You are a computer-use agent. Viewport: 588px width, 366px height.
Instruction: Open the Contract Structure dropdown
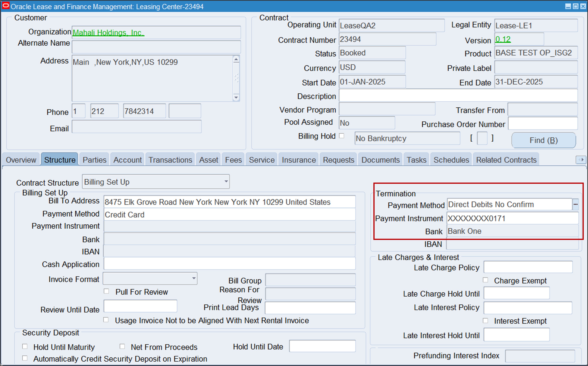pos(226,182)
